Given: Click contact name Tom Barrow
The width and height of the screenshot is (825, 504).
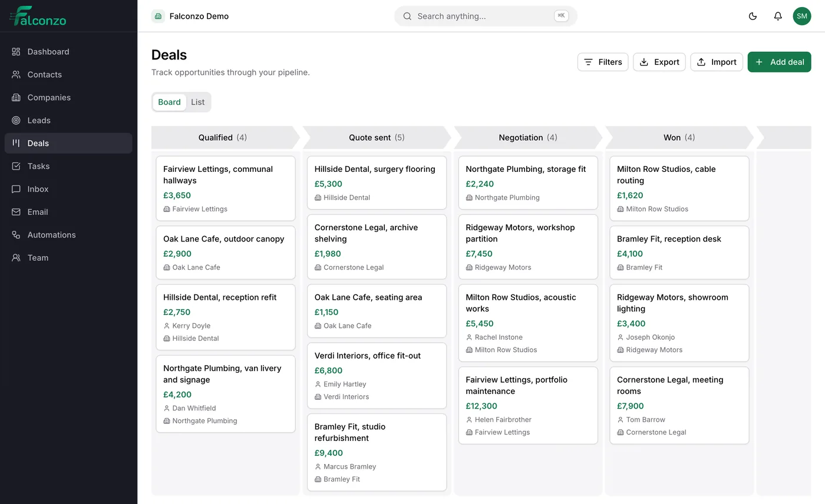Looking at the screenshot, I should click(646, 420).
